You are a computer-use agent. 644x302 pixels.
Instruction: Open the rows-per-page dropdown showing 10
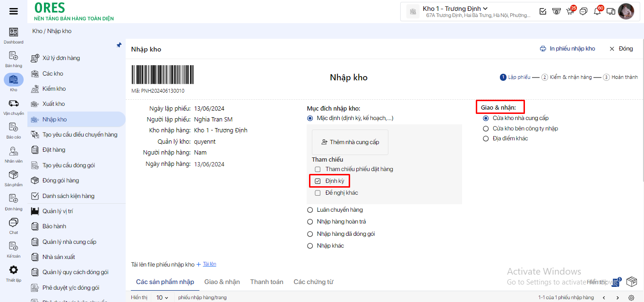click(x=162, y=298)
